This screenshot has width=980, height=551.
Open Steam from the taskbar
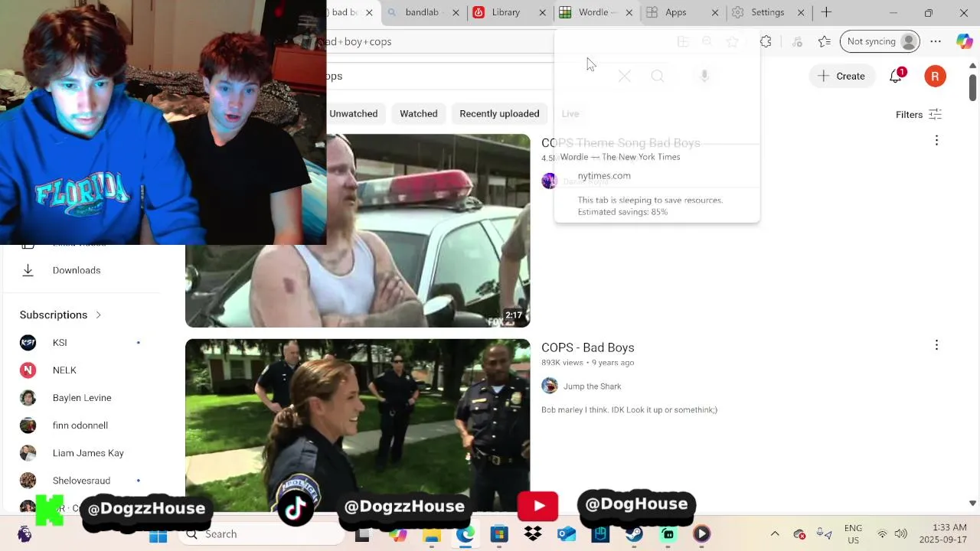pos(634,534)
